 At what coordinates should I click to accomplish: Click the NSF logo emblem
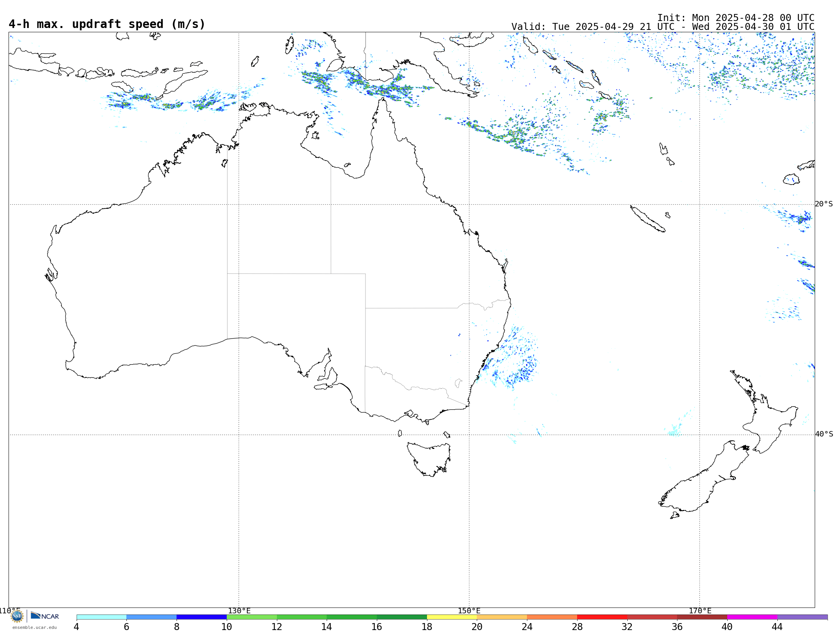pyautogui.click(x=17, y=616)
